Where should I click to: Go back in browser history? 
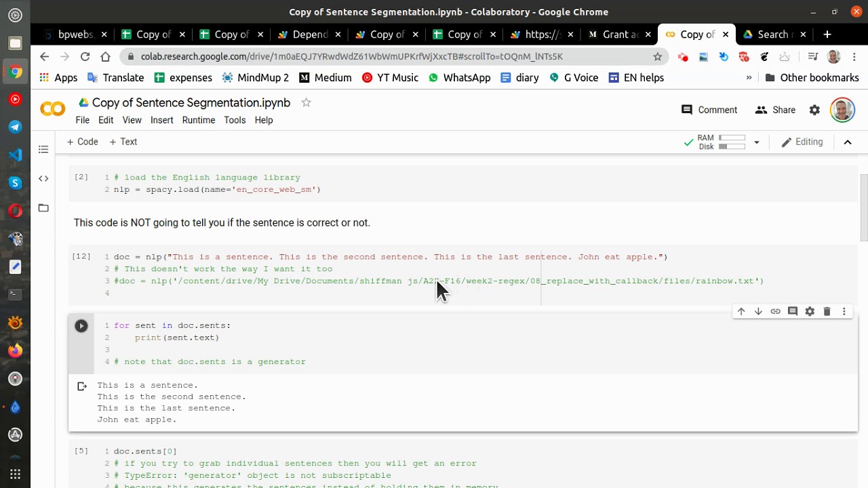tap(44, 56)
